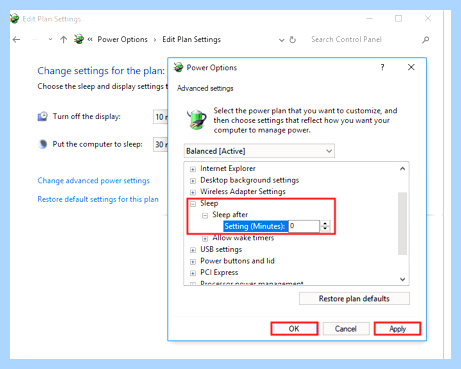Screen dimensions: 461x369
Task: Click the Up arrow navigation button
Action: pos(63,40)
